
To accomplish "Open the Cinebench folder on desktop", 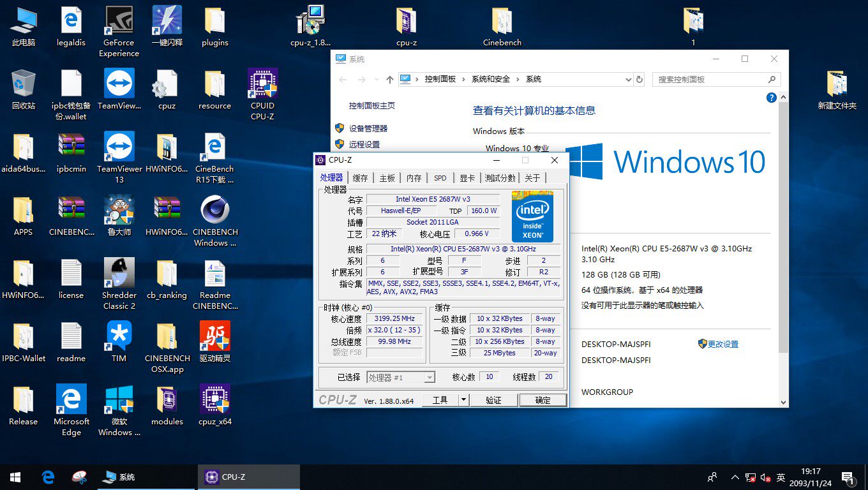I will 502,27.
